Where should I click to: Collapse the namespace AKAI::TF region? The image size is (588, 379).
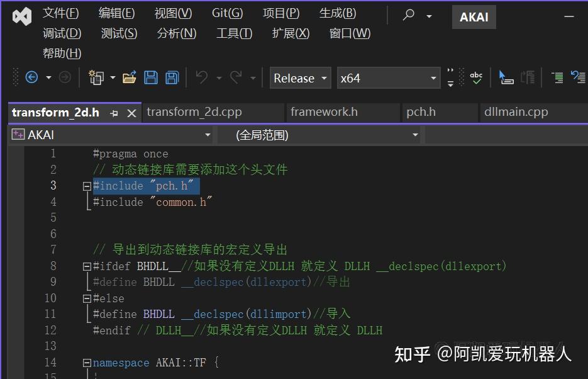pyautogui.click(x=86, y=362)
